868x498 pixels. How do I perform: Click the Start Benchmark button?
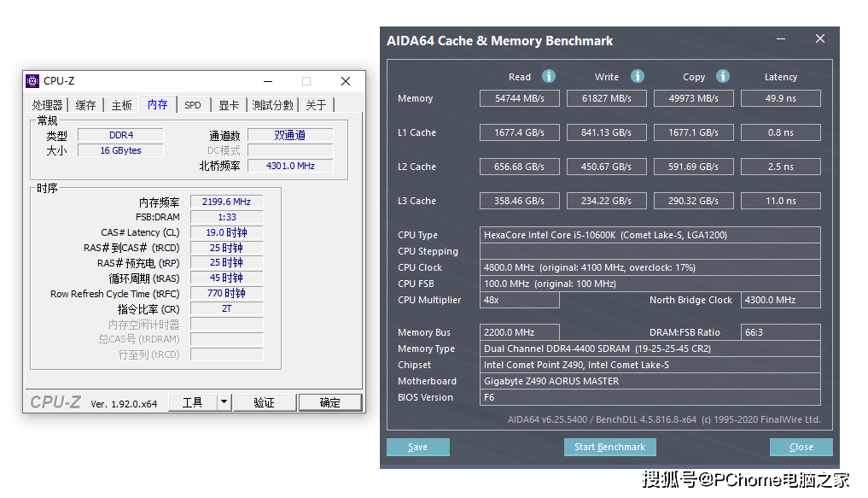(610, 447)
